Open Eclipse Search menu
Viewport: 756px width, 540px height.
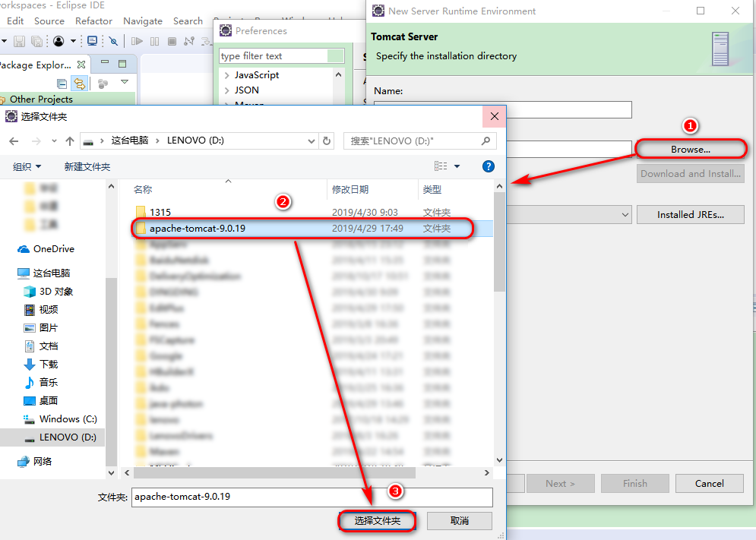pos(188,21)
